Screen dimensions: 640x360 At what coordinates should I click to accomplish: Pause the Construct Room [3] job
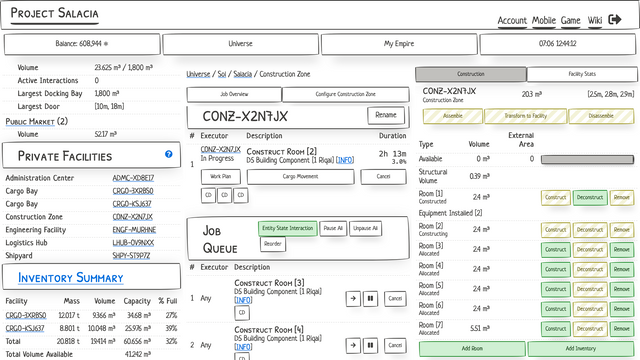[x=370, y=298]
